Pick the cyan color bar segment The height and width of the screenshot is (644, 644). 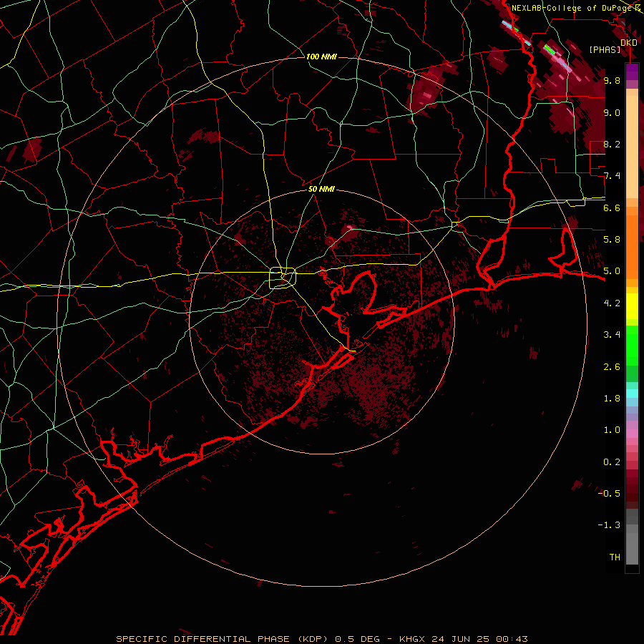click(632, 394)
